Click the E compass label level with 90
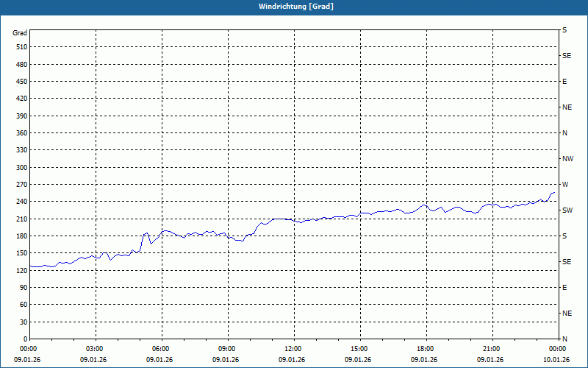 pos(564,288)
